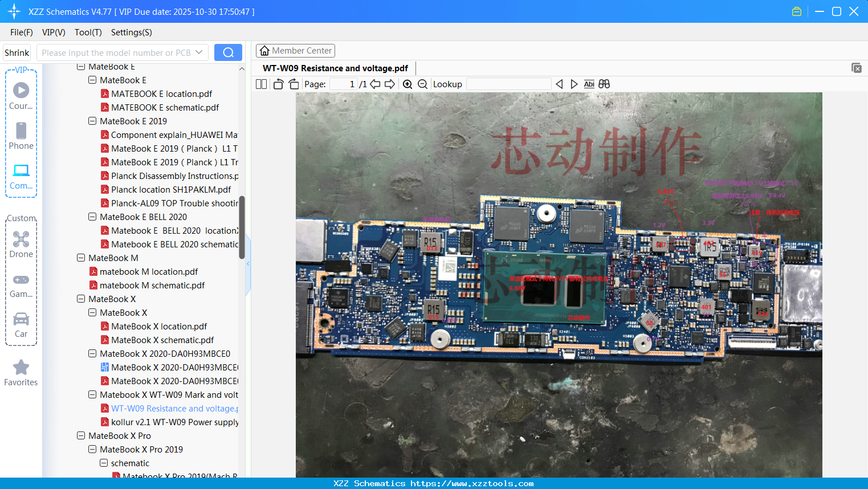Open the VIP(V) menu

click(54, 32)
